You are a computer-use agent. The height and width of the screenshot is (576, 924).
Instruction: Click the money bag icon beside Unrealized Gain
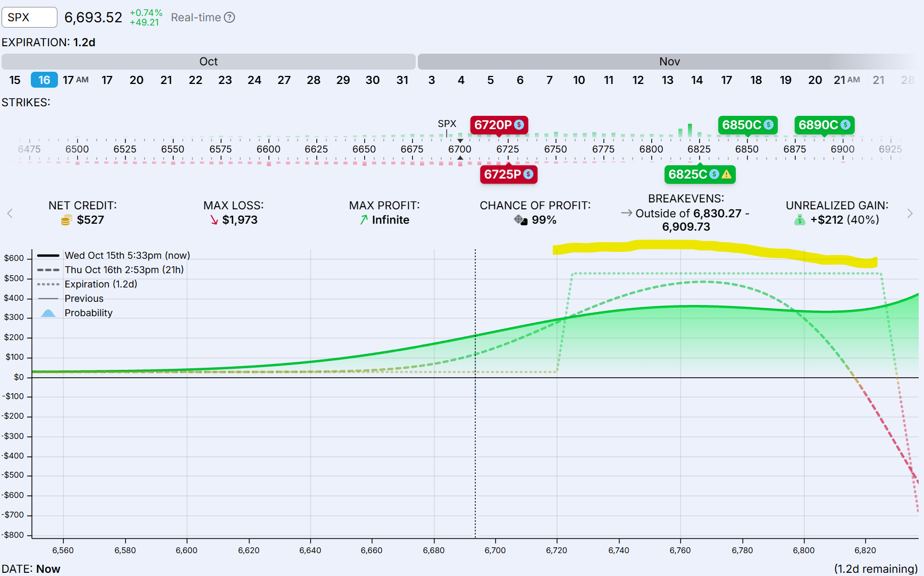tap(800, 220)
